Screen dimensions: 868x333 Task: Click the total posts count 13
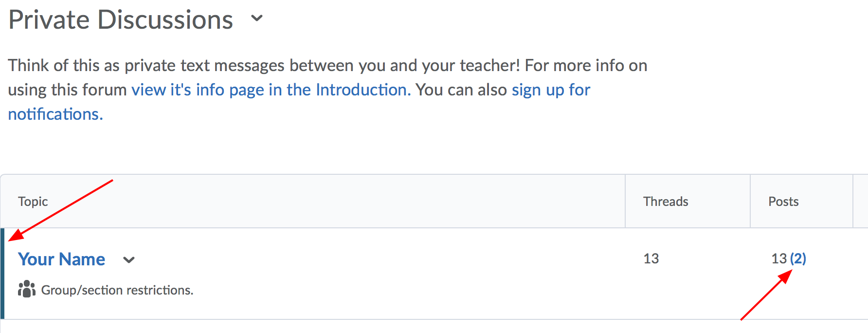coord(778,259)
